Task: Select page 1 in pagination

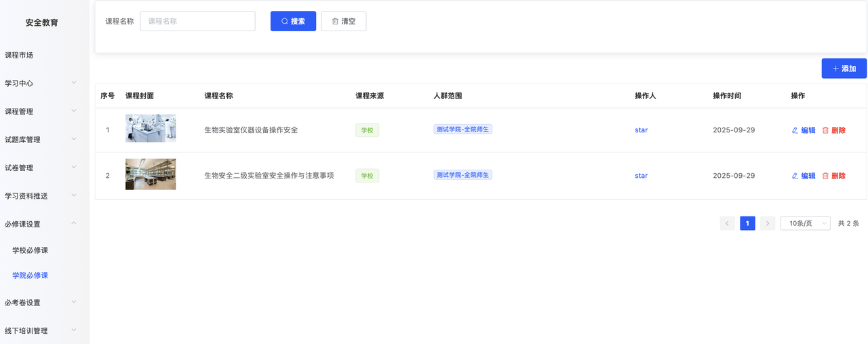Action: click(747, 223)
